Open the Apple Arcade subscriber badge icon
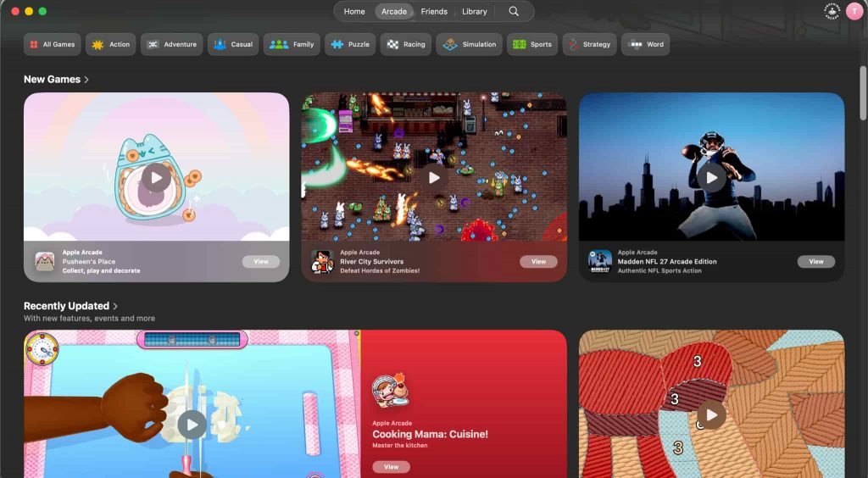Image resolution: width=868 pixels, height=478 pixels. [832, 11]
